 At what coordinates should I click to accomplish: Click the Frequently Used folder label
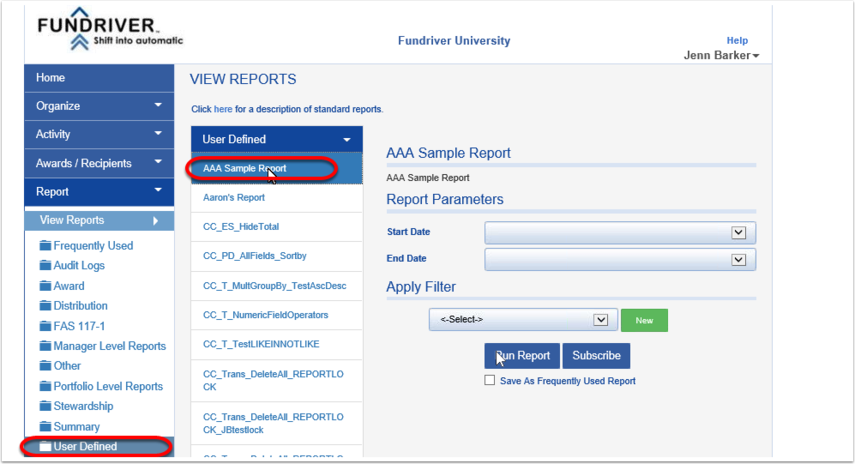[93, 245]
